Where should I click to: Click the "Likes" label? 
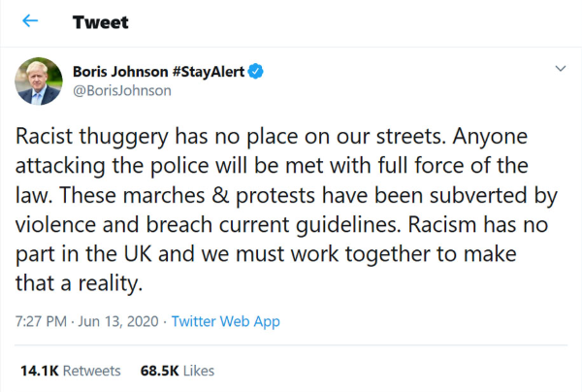click(x=197, y=371)
